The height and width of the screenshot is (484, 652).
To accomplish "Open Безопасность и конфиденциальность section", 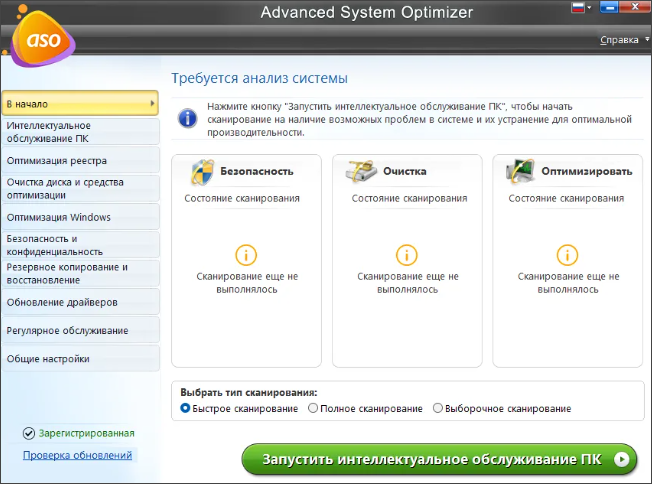I will pos(80,245).
